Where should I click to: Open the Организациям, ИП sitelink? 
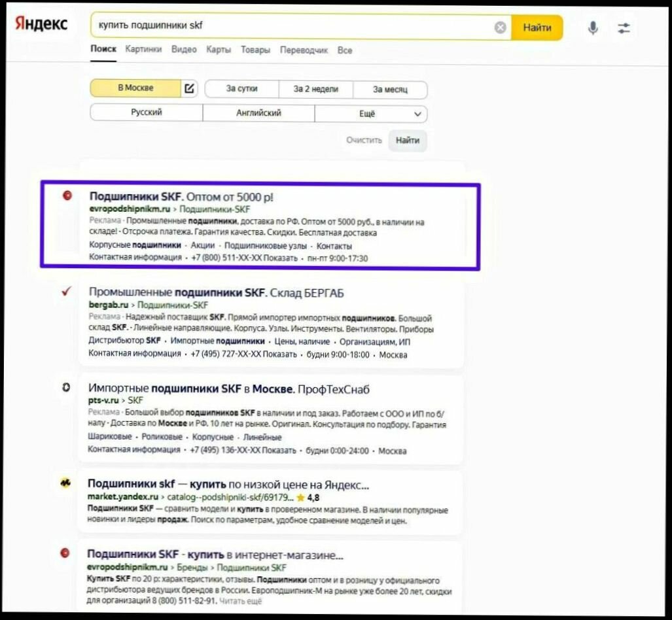click(x=375, y=342)
